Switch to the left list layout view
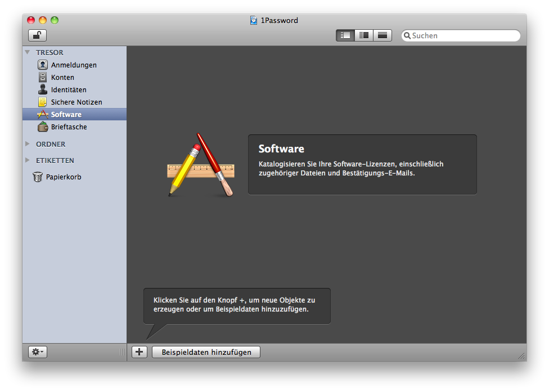 345,35
